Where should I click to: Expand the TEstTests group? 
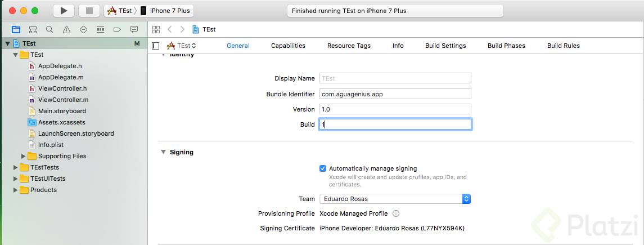click(16, 167)
